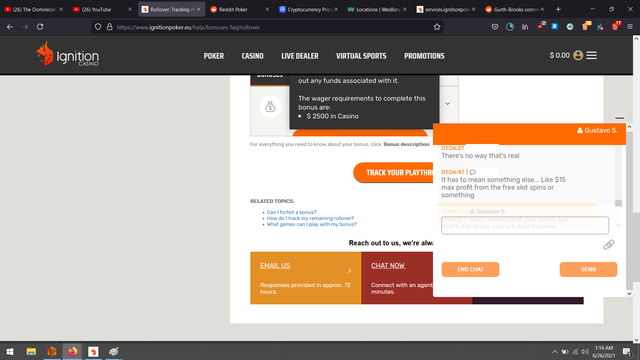The width and height of the screenshot is (640, 360).
Task: Open 'What games can I play with my bonus?' link
Action: click(311, 224)
